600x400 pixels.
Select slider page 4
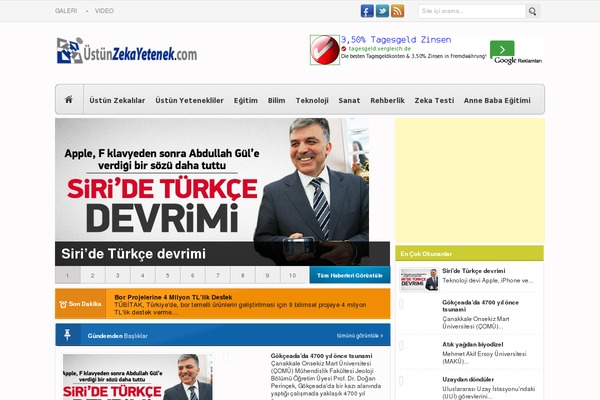[x=143, y=275]
